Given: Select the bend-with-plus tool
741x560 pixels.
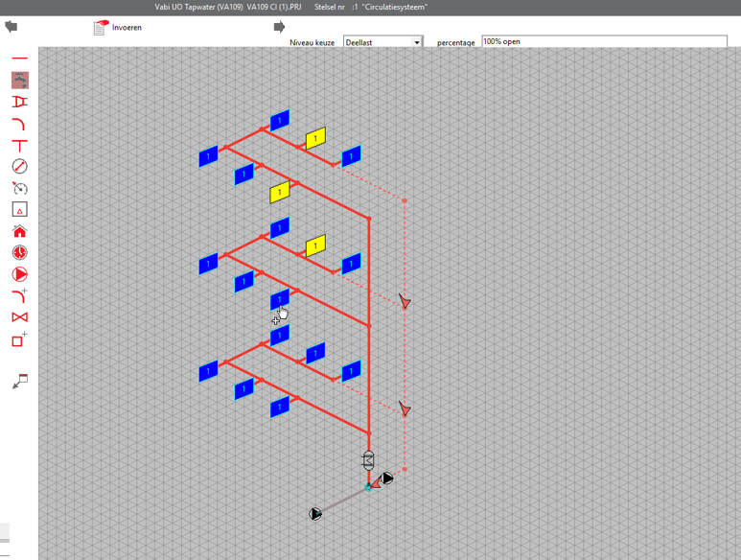Looking at the screenshot, I should [x=20, y=295].
